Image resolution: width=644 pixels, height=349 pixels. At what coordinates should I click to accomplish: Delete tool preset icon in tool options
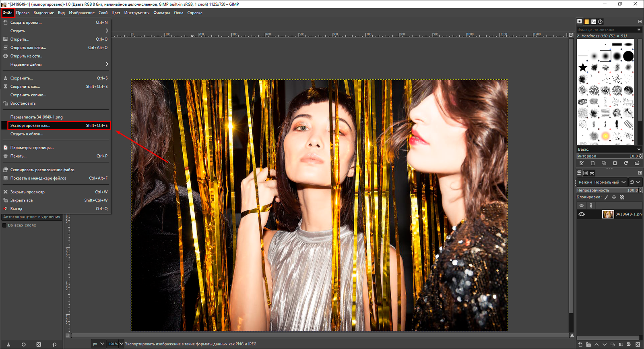coord(39,345)
